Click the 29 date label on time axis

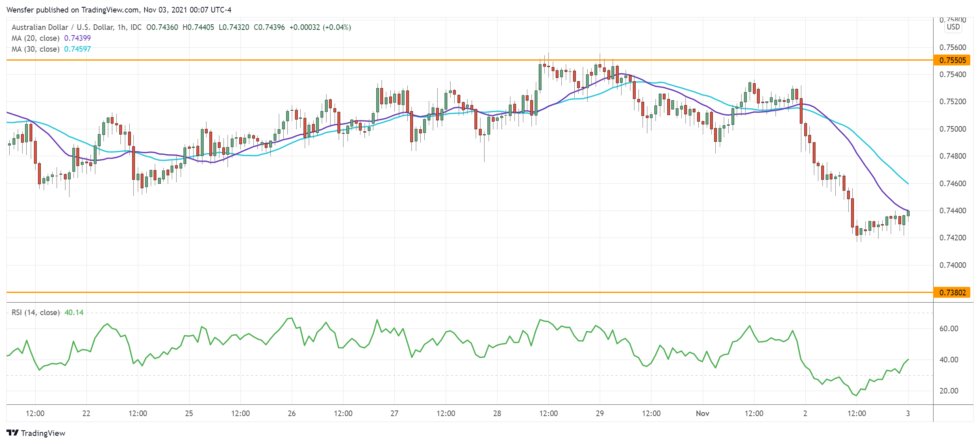coord(600,413)
